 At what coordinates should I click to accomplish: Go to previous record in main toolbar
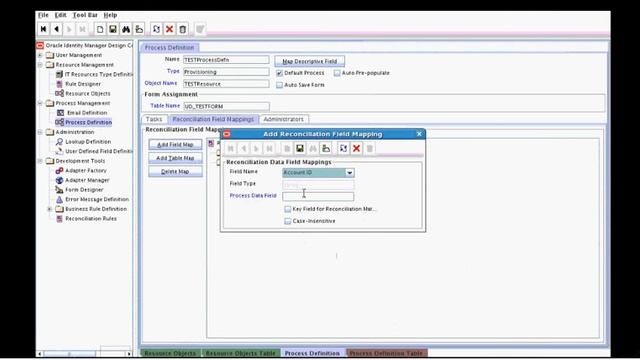57,29
